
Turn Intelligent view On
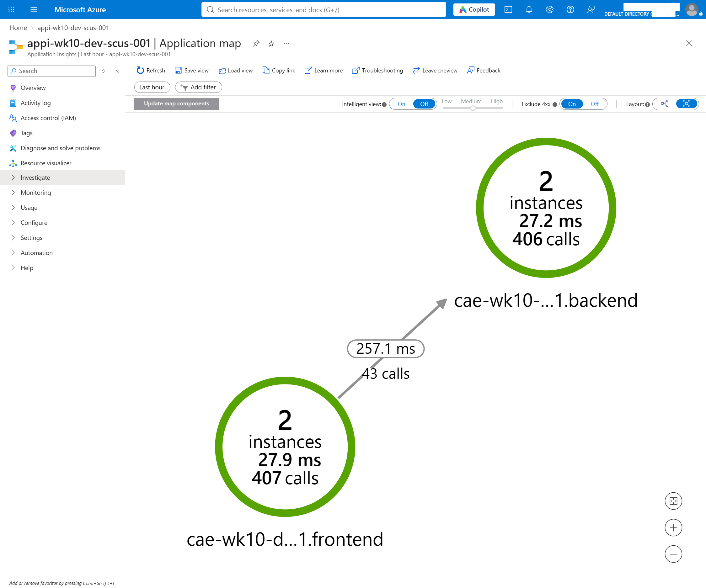coord(401,104)
